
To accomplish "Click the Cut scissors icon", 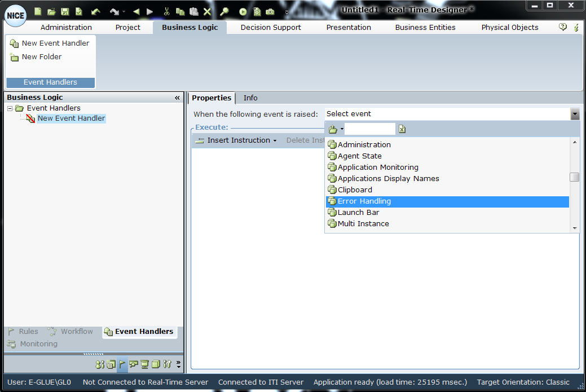I will 166,11.
